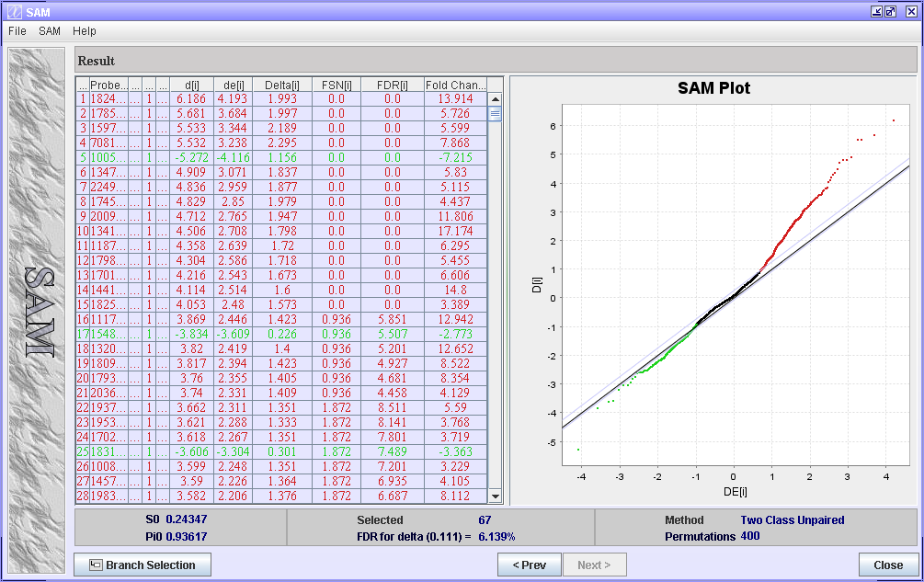This screenshot has width=924, height=582.
Task: Select fold change value 13.914
Action: tap(455, 99)
